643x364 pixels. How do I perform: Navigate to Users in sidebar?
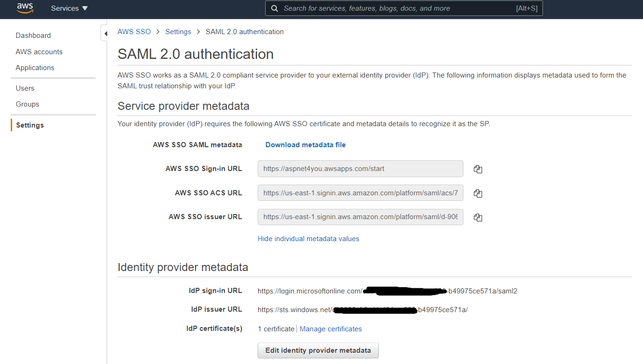(x=25, y=88)
